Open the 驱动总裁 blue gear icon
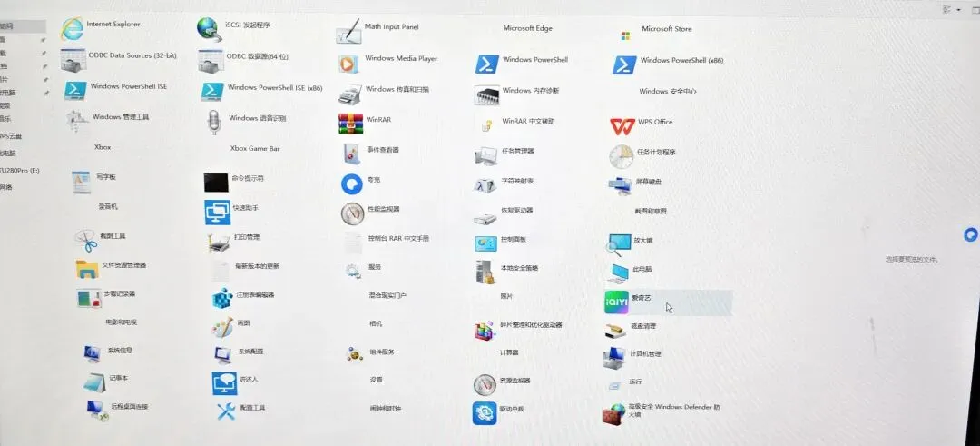Screen dimensions: 980x446 pyautogui.click(x=485, y=413)
